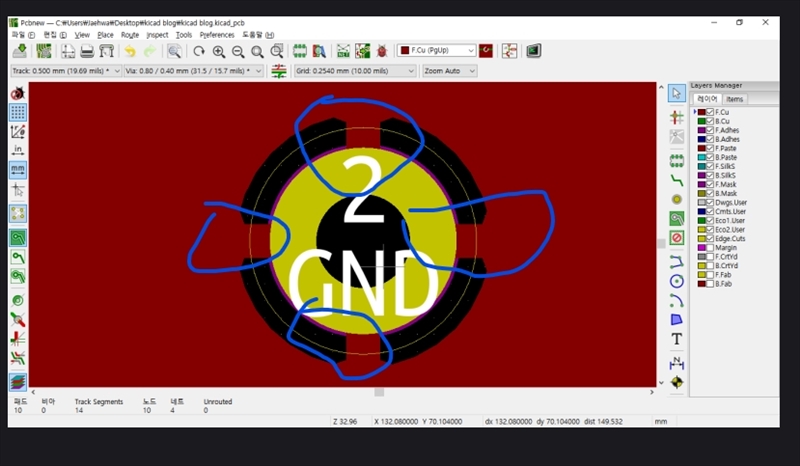Click the Zoom in magnifier icon
The height and width of the screenshot is (466, 800).
tap(219, 50)
